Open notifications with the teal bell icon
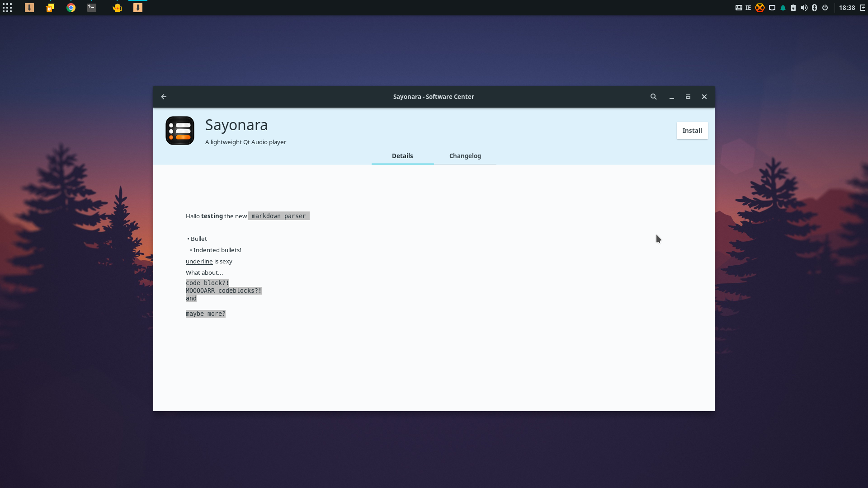 783,8
